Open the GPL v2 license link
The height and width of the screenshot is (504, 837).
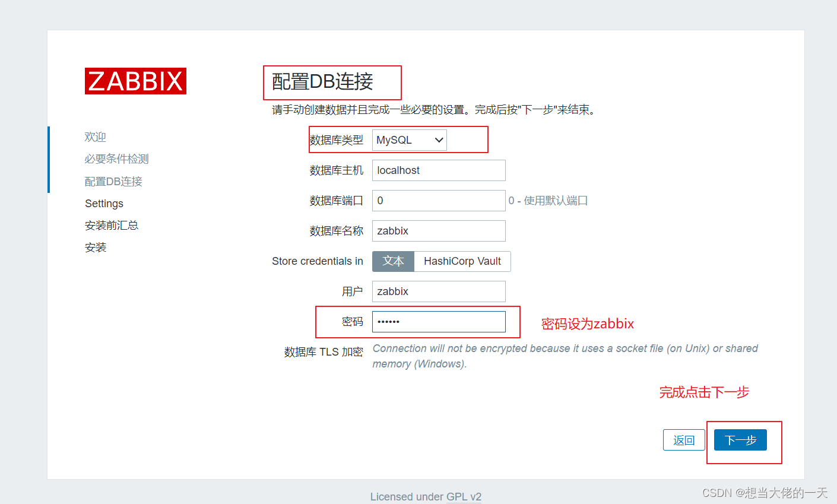pos(464,497)
